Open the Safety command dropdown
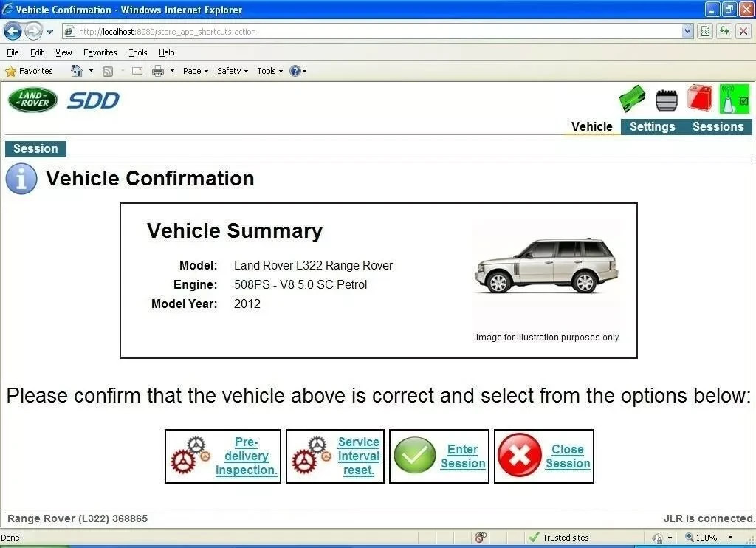 tap(233, 71)
